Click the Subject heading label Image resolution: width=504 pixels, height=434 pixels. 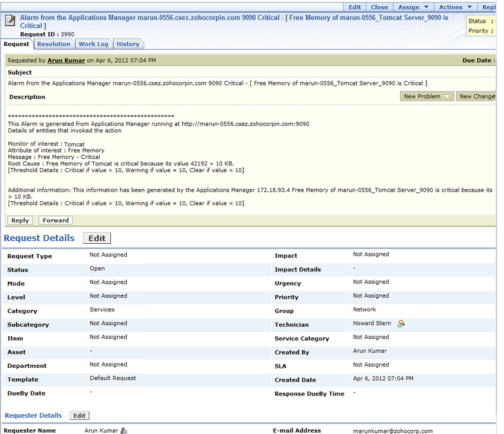19,72
